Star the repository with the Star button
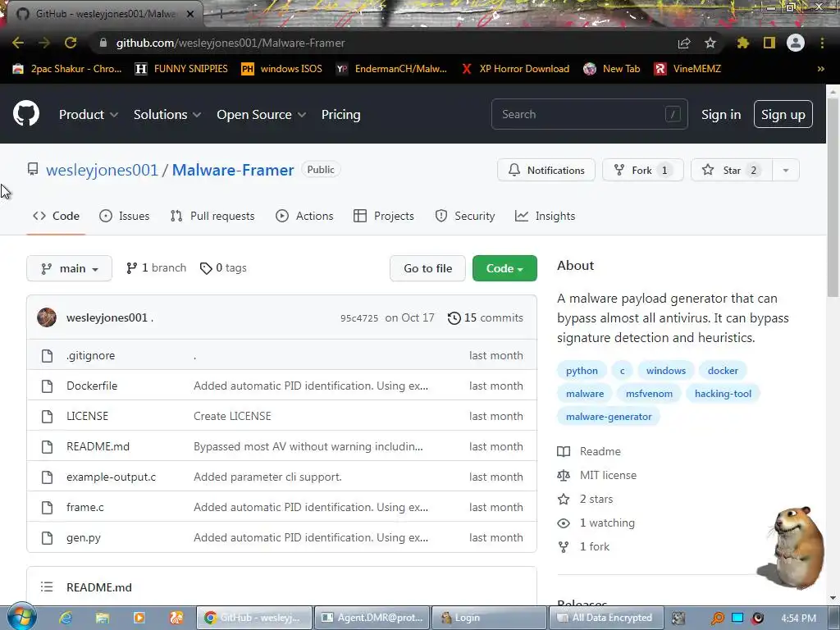This screenshot has width=840, height=630. pyautogui.click(x=731, y=170)
